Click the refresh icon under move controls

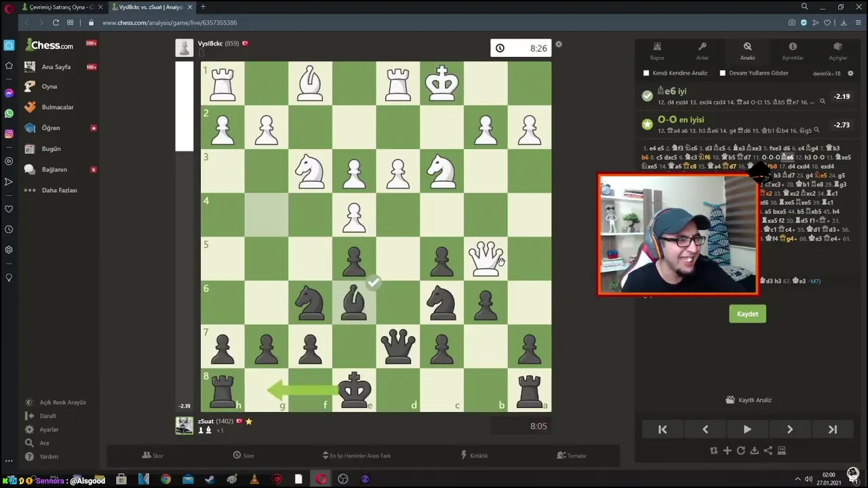(741, 451)
